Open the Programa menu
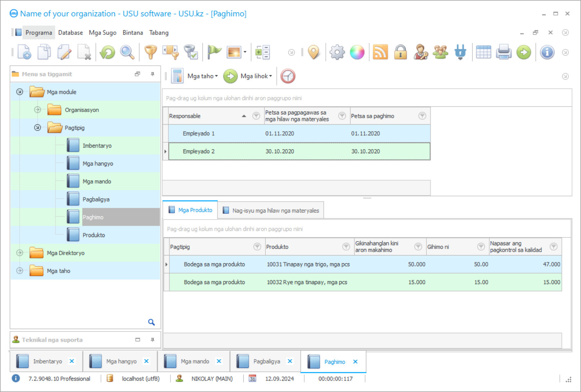Screen dimensions: 581x392 tap(38, 33)
